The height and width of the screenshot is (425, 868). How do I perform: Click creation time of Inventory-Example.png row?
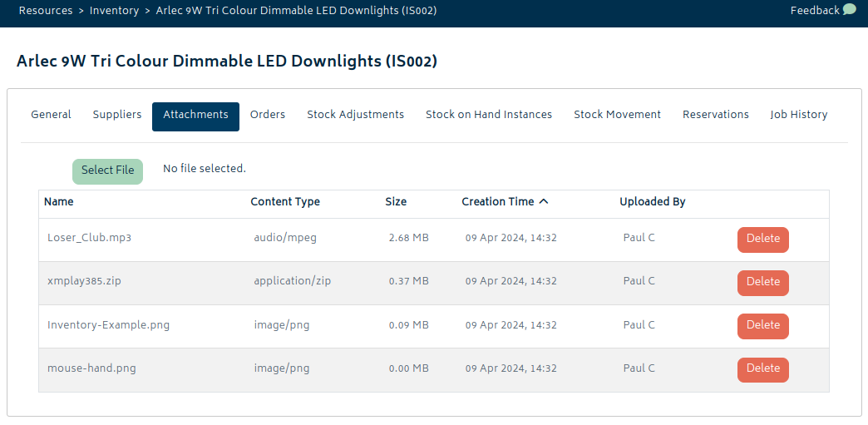tap(511, 324)
